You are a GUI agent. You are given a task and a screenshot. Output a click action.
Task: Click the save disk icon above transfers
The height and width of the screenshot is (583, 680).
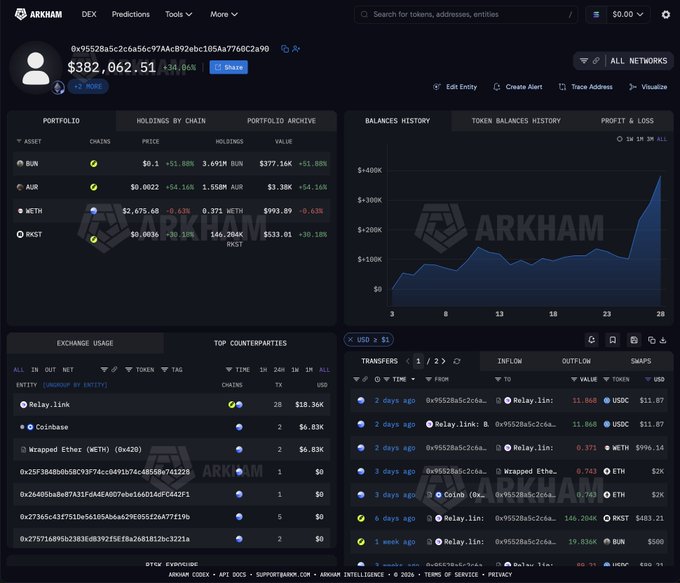[634, 340]
